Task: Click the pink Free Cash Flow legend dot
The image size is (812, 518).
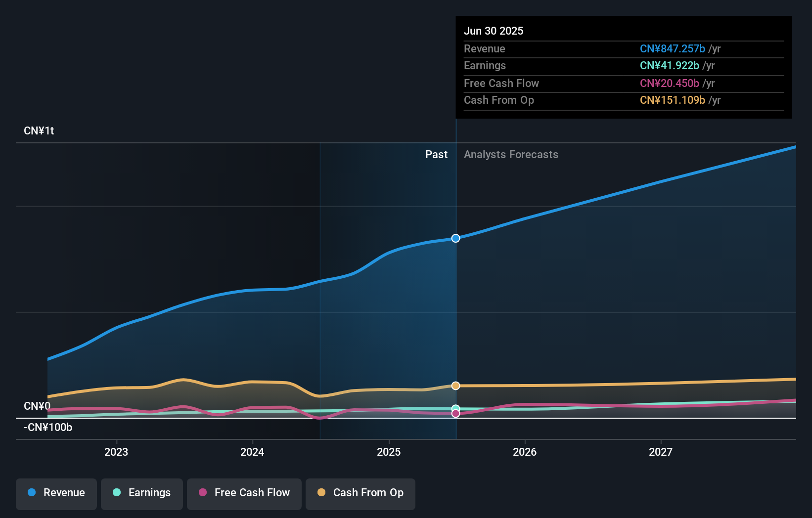Action: (203, 493)
